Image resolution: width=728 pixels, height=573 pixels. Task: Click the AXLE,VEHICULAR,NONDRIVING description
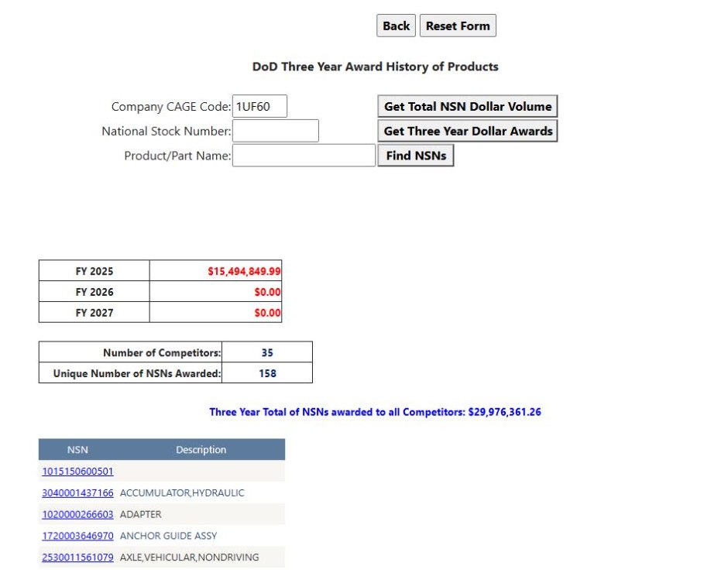[190, 558]
